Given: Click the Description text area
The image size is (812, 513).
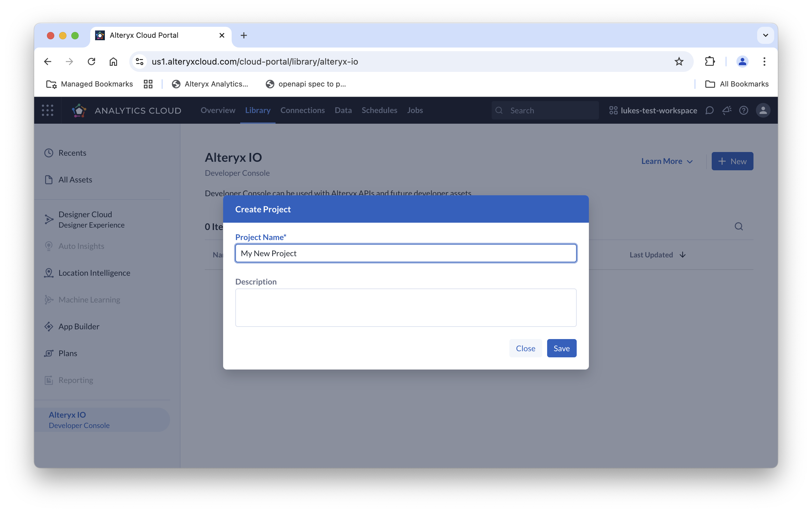Looking at the screenshot, I should point(406,307).
